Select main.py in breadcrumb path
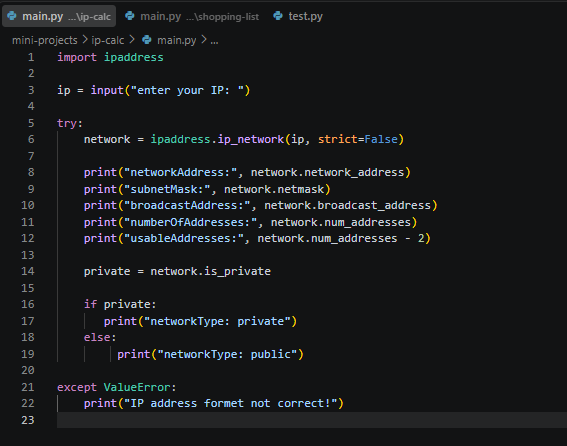Viewport: 567px width, 446px height. (176, 40)
